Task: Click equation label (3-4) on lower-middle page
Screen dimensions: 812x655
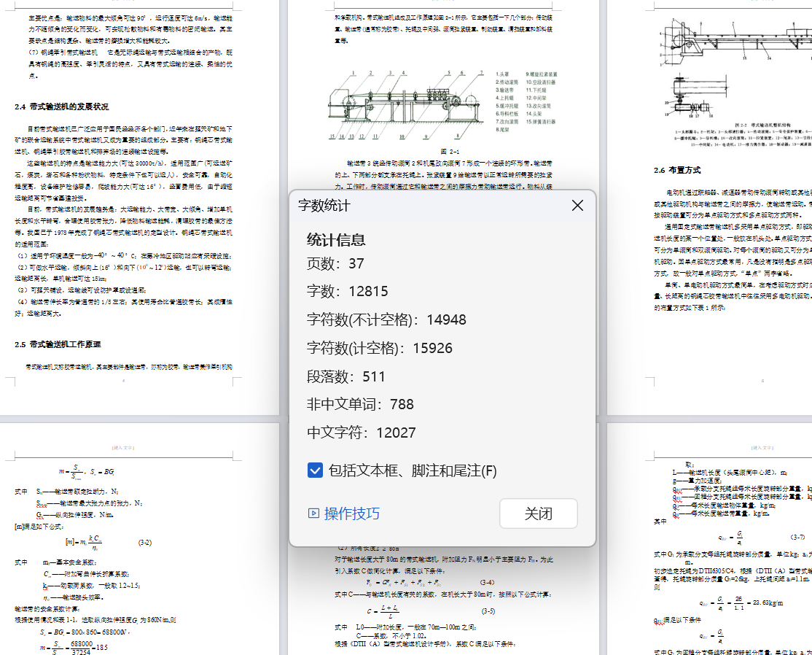Action: (488, 583)
